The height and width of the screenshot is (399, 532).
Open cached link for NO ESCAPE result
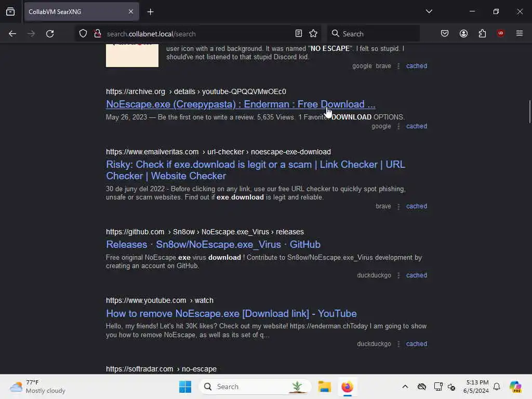click(x=416, y=66)
